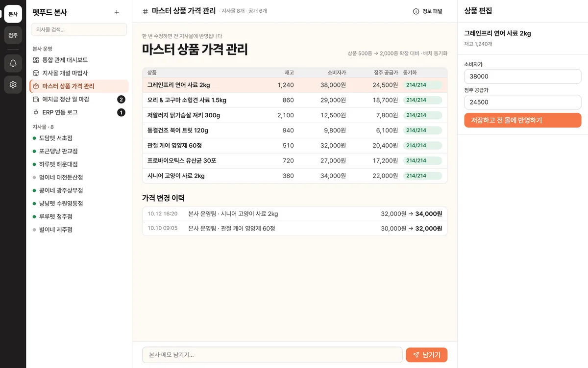Open notifications bell icon
Image resolution: width=588 pixels, height=368 pixels.
click(13, 63)
